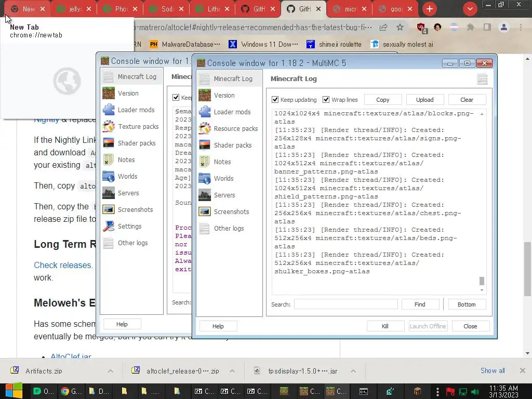Select Resource packs in the console sidebar
Screen dimensions: 532x399
(229, 129)
